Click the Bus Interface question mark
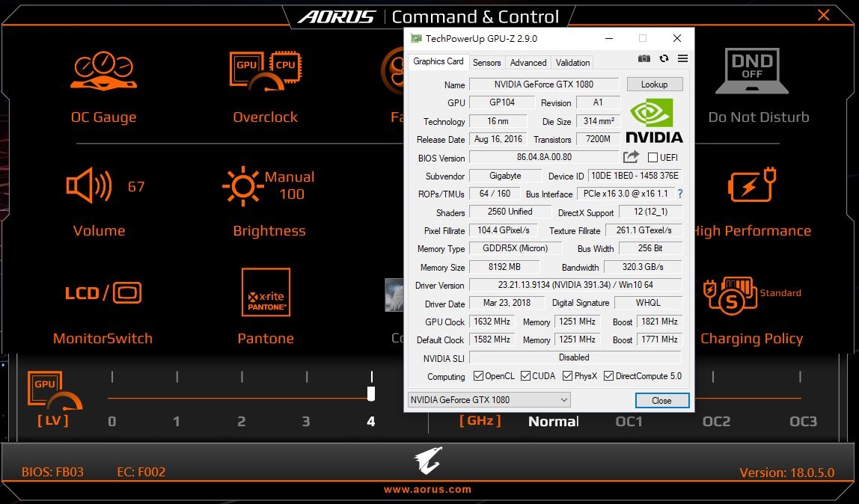The image size is (859, 504). click(x=680, y=194)
